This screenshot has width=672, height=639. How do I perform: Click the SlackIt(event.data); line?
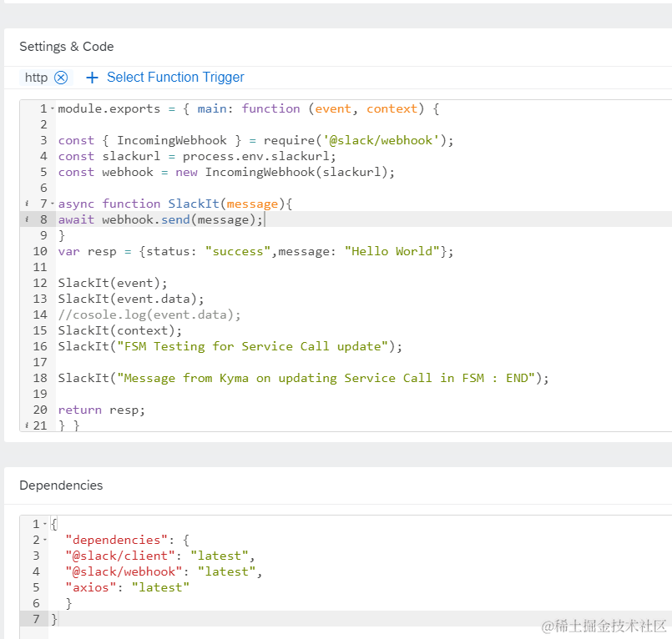pyautogui.click(x=131, y=299)
